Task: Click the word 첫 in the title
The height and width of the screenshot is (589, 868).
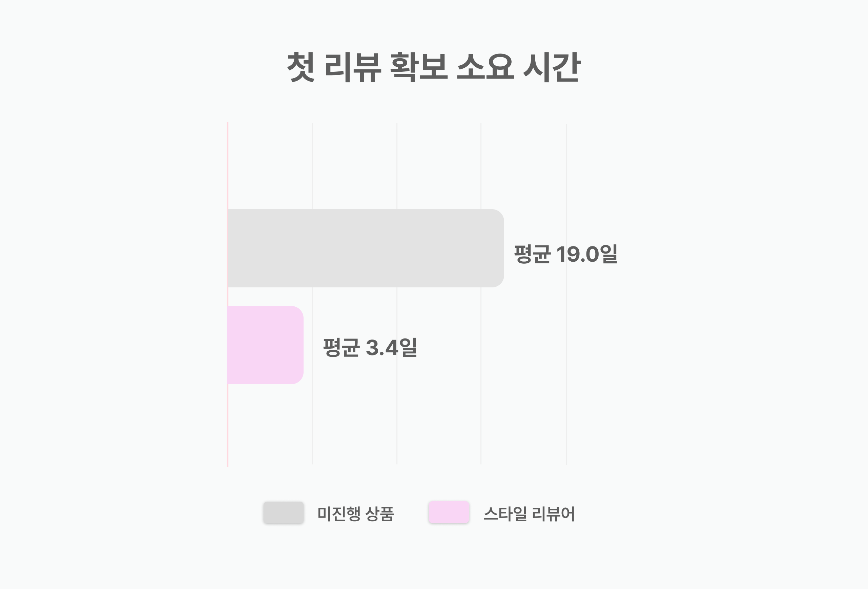Action: click(x=301, y=67)
